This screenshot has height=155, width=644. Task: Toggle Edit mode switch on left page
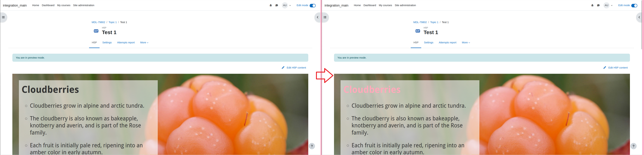click(x=313, y=5)
